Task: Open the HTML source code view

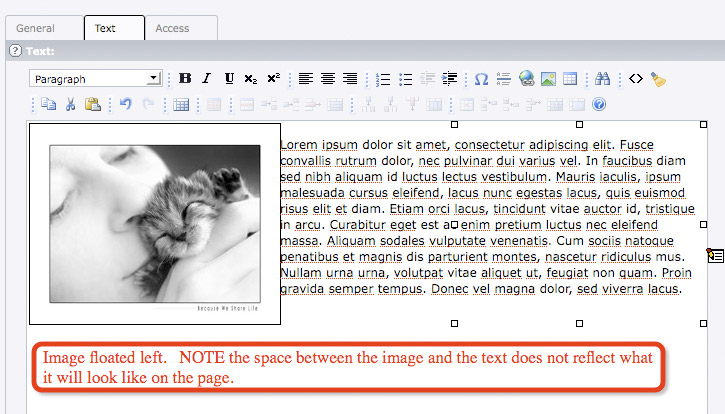Action: [635, 79]
